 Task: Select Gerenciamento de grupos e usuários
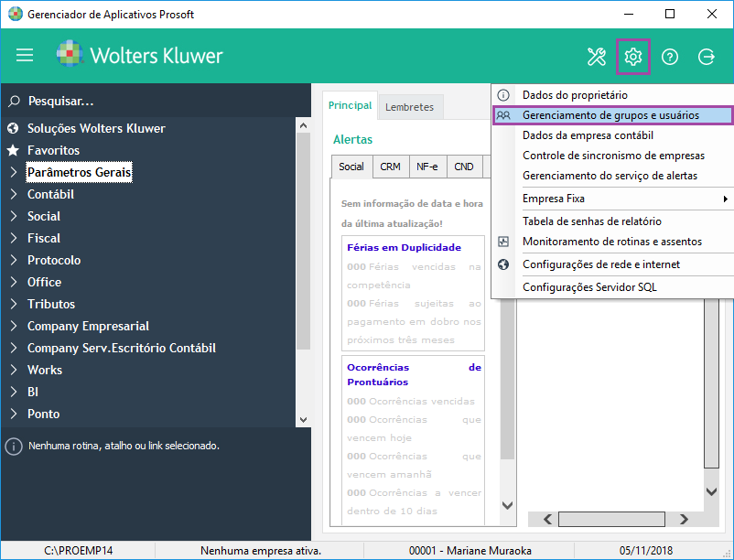click(613, 115)
